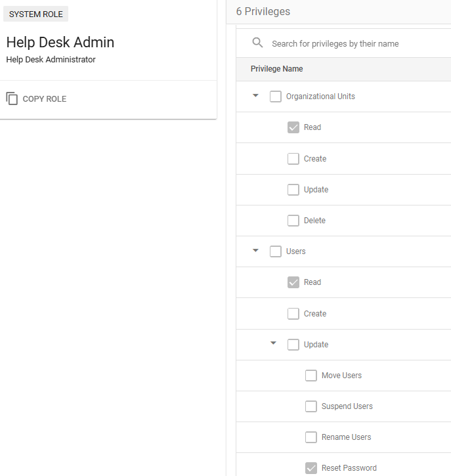Collapse the Users privilege group
This screenshot has width=451, height=476.
[256, 251]
